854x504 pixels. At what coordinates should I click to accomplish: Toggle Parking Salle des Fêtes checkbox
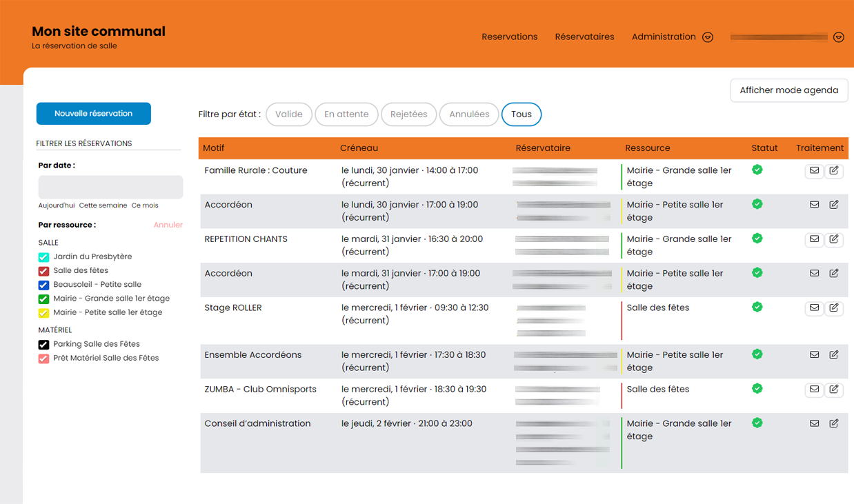coord(43,344)
